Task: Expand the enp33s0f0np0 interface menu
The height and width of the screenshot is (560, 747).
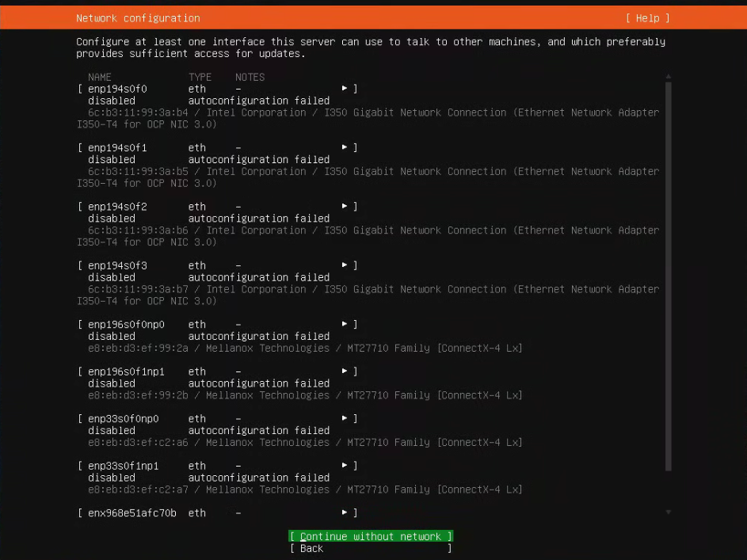Action: 344,418
